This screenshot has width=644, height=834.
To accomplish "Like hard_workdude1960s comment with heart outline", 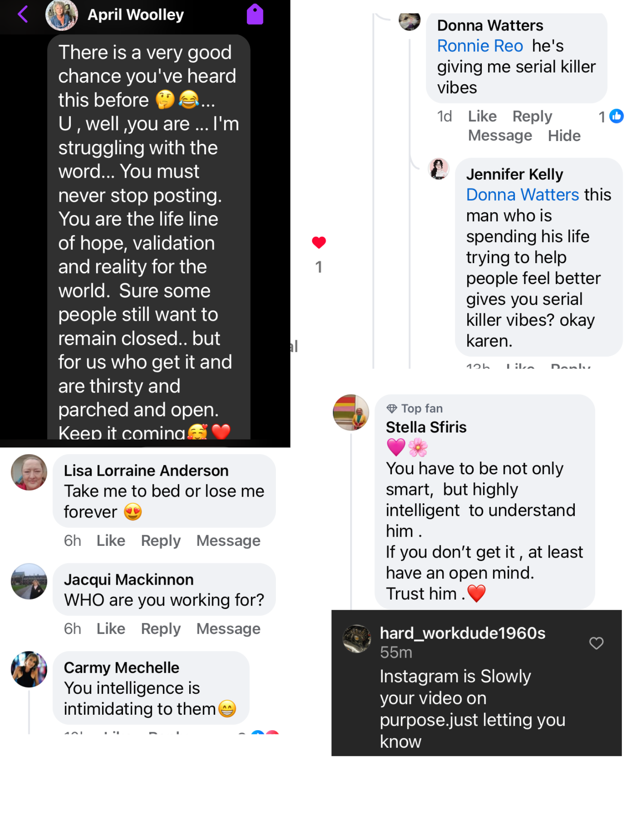I will click(596, 643).
